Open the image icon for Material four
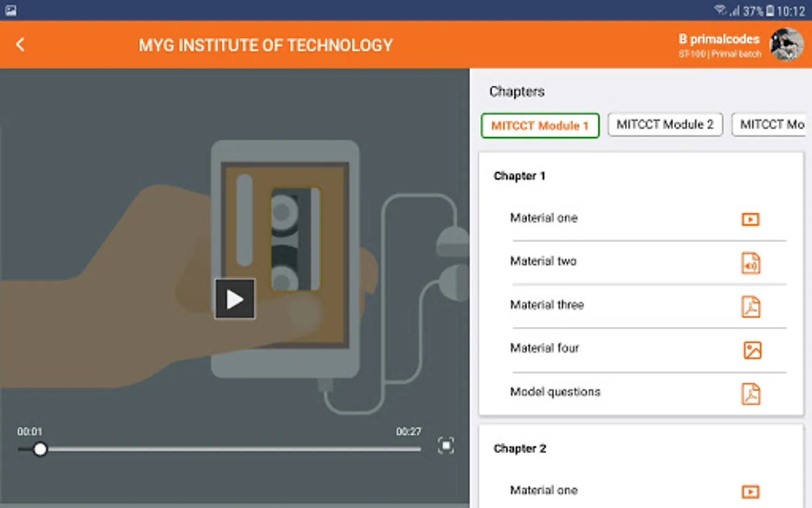The width and height of the screenshot is (812, 508). 752,350
